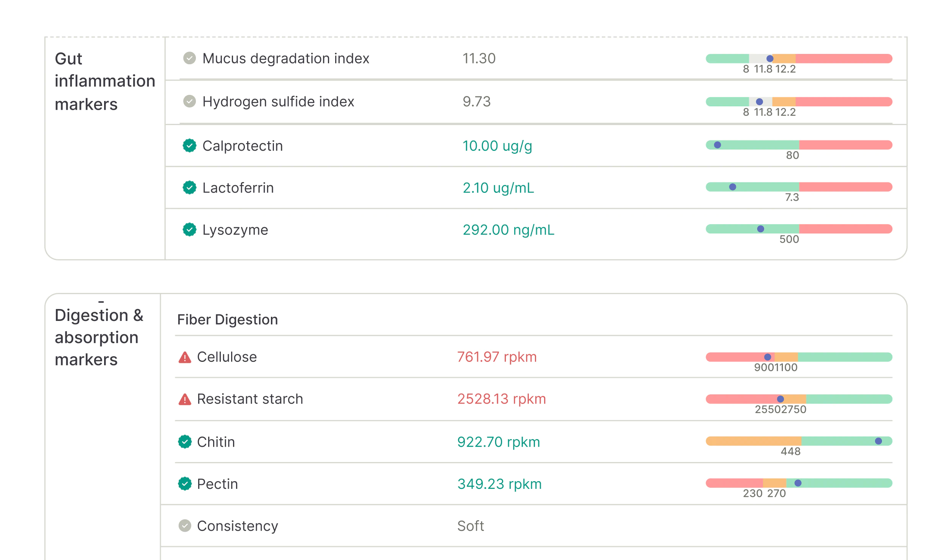Toggle the status badge on the Cellulose row
The width and height of the screenshot is (952, 560).
click(x=185, y=357)
